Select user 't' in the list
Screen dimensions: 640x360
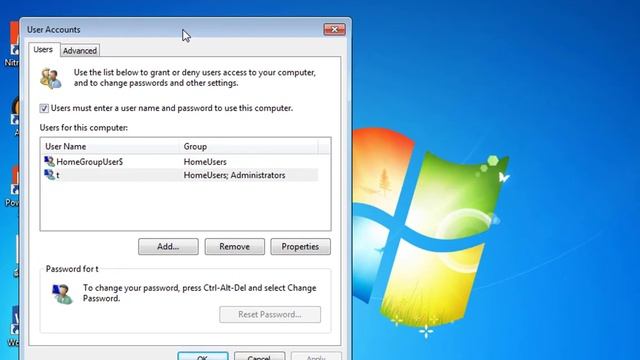pyautogui.click(x=180, y=175)
